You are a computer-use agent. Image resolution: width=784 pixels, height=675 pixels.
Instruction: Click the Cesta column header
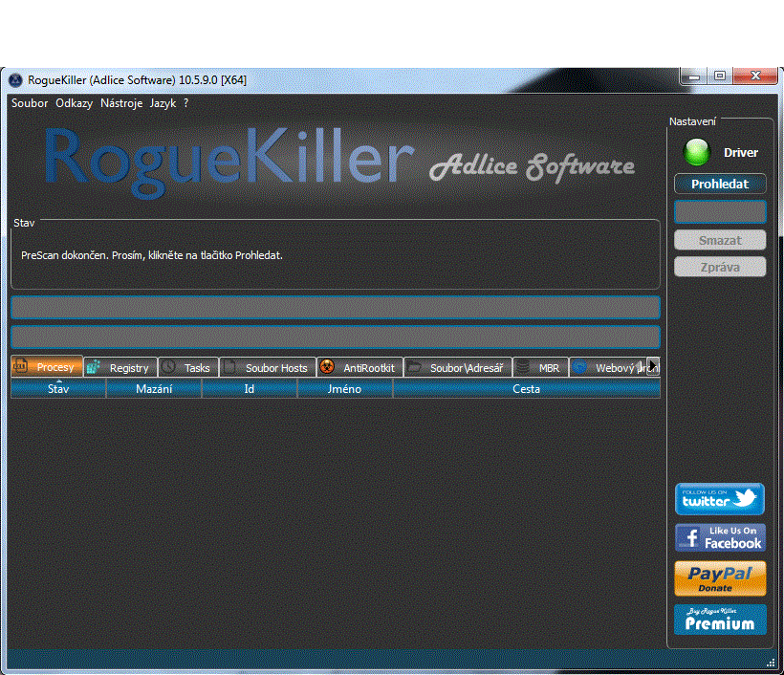tap(527, 389)
